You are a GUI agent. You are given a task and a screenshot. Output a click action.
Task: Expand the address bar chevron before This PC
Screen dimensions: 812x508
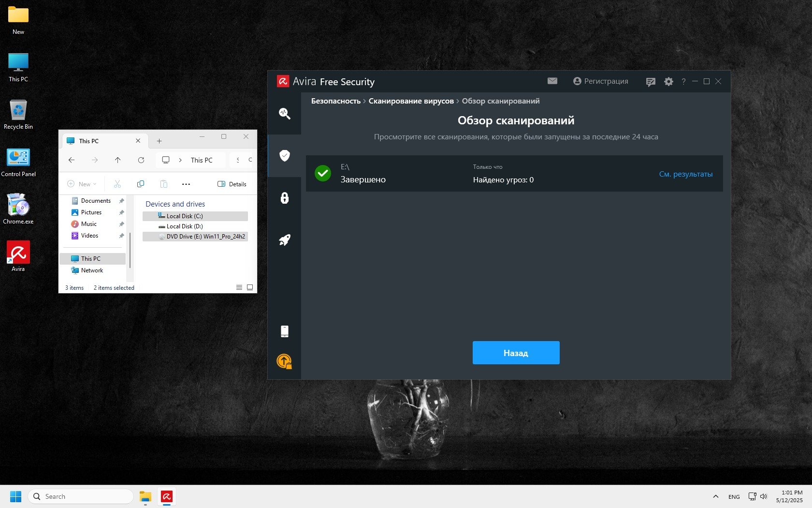[x=180, y=160]
